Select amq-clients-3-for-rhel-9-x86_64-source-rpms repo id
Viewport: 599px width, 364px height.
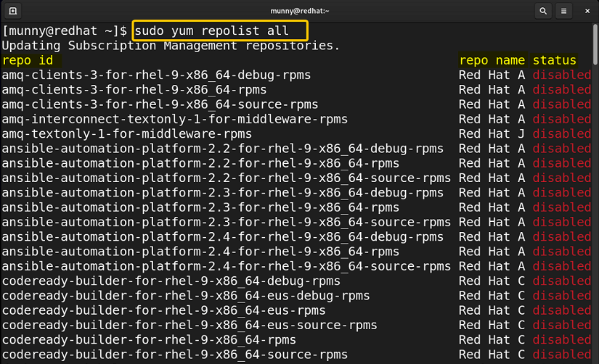(160, 104)
